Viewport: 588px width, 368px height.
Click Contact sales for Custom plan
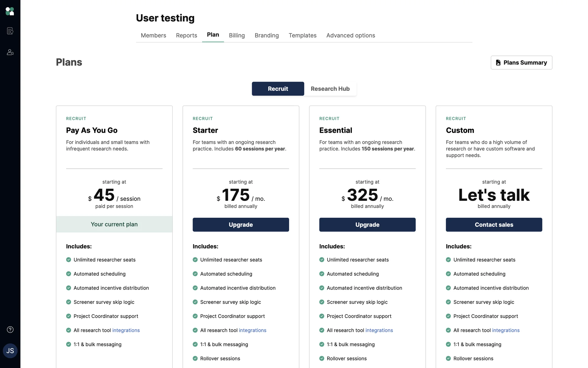tap(494, 225)
